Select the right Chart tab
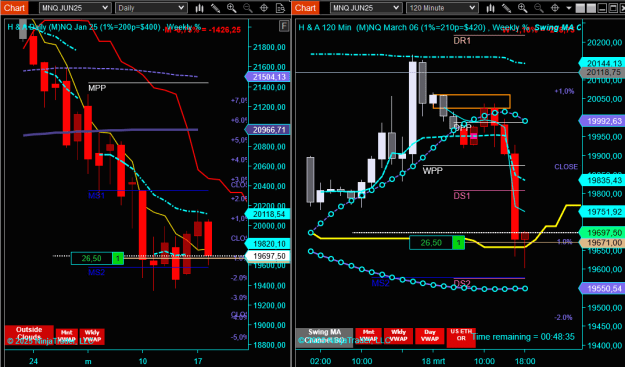625x367 pixels. (305, 8)
